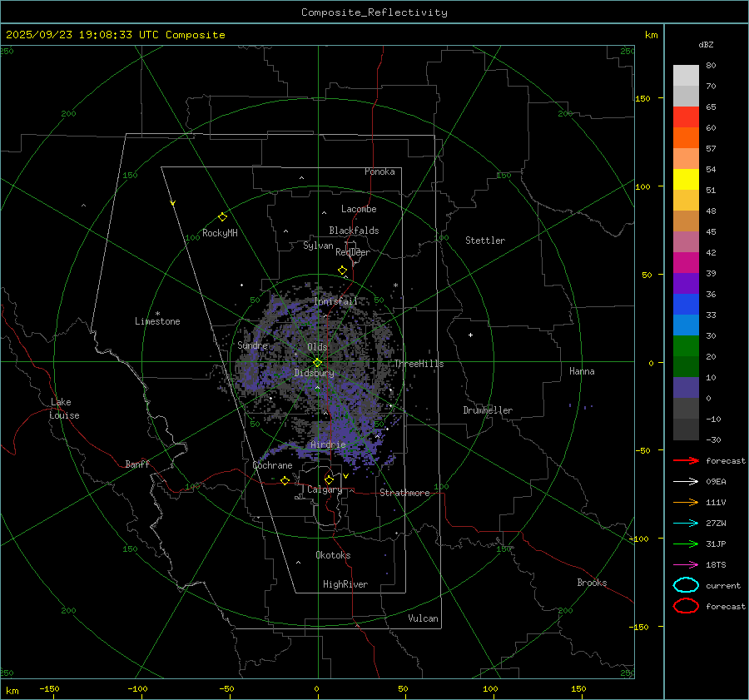Viewport: 749px width, 700px height.
Task: Select the Lake Louise map label
Action: point(65,409)
